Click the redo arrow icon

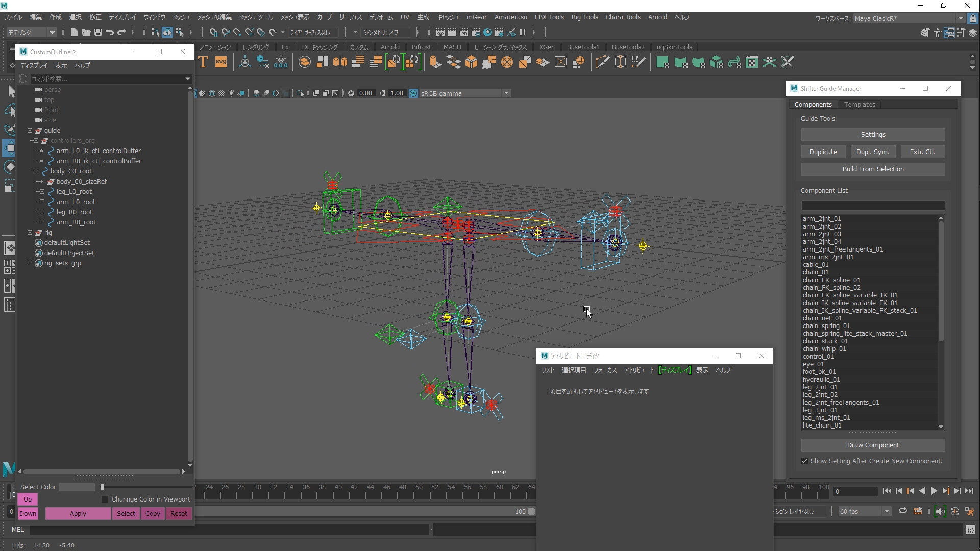click(x=121, y=32)
